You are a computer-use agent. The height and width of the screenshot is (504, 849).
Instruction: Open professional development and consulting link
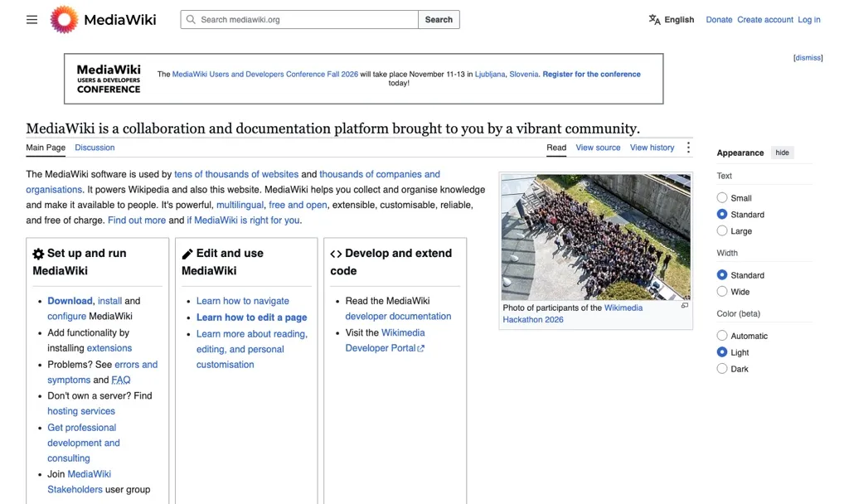(x=84, y=443)
